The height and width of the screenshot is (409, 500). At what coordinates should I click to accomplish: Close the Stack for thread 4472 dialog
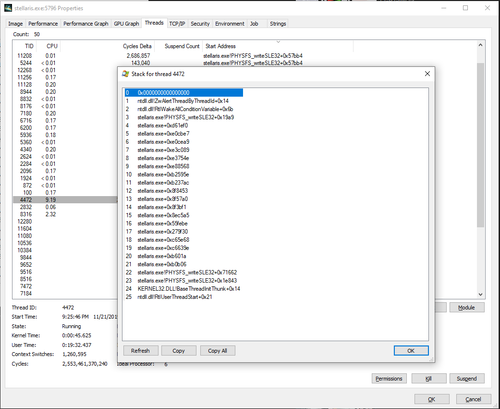(427, 74)
